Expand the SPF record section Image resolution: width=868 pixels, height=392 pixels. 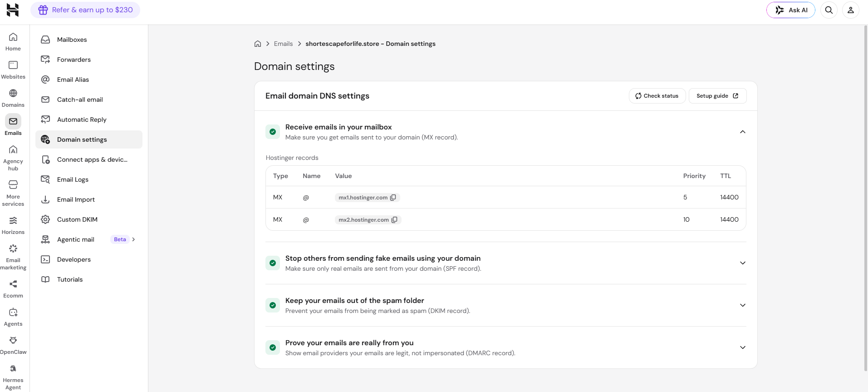coord(743,263)
